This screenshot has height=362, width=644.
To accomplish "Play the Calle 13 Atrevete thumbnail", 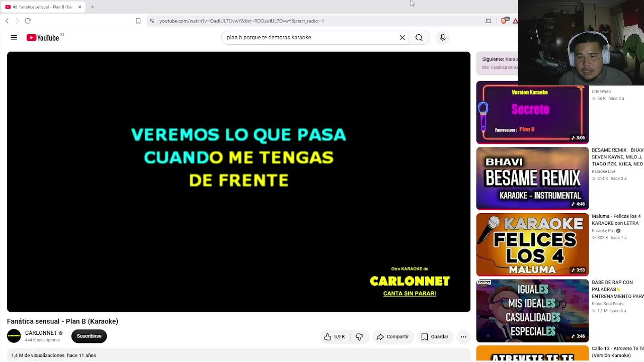I will [532, 353].
